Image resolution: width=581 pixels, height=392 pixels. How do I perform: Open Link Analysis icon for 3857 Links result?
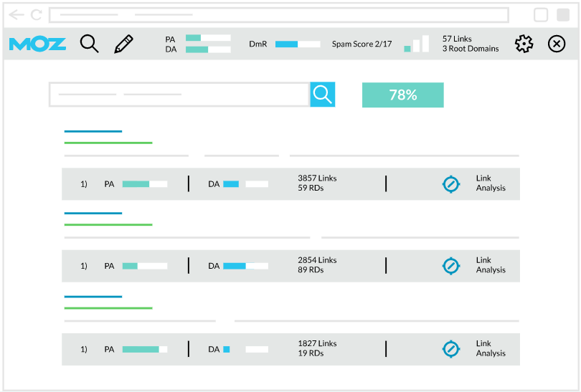tap(450, 184)
